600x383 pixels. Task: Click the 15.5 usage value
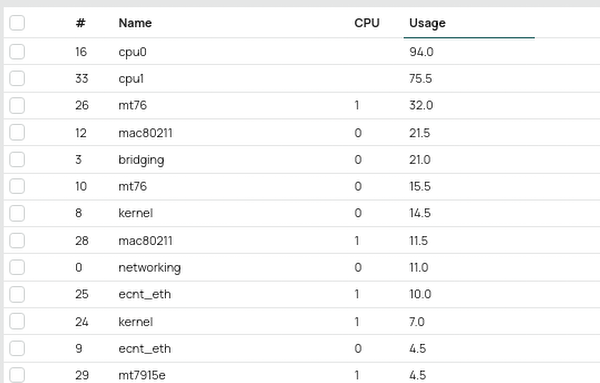point(420,186)
